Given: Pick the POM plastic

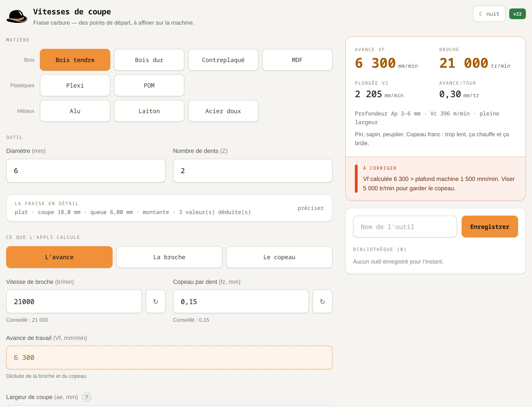Looking at the screenshot, I should (x=149, y=85).
